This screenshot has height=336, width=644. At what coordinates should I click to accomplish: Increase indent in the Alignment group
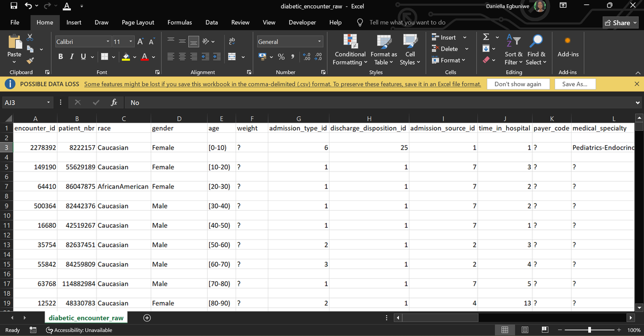pos(217,56)
